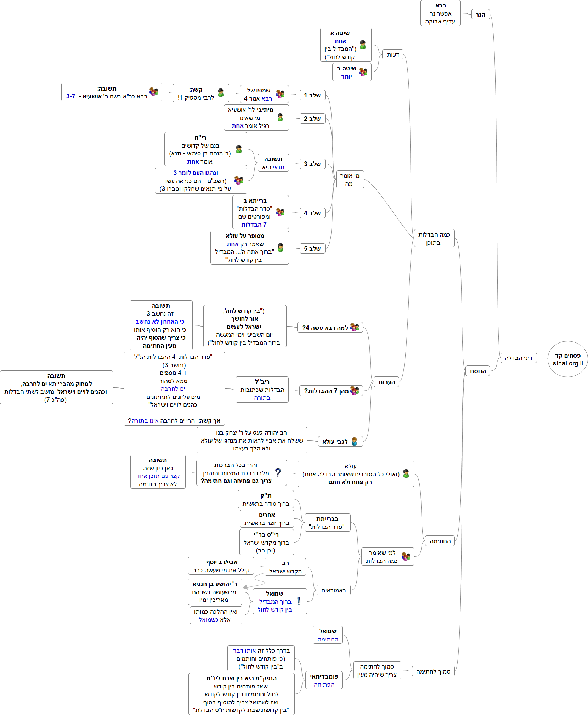This screenshot has width=588, height=715.
Task: Select the מי אומר מה node
Action: pyautogui.click(x=350, y=180)
